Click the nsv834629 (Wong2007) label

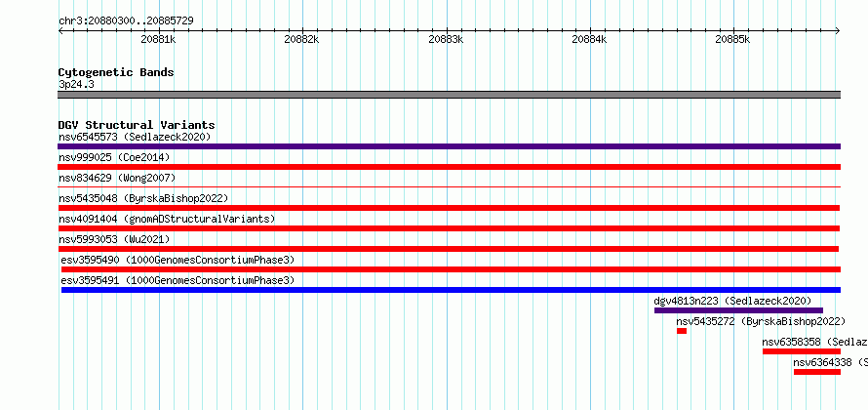117,178
